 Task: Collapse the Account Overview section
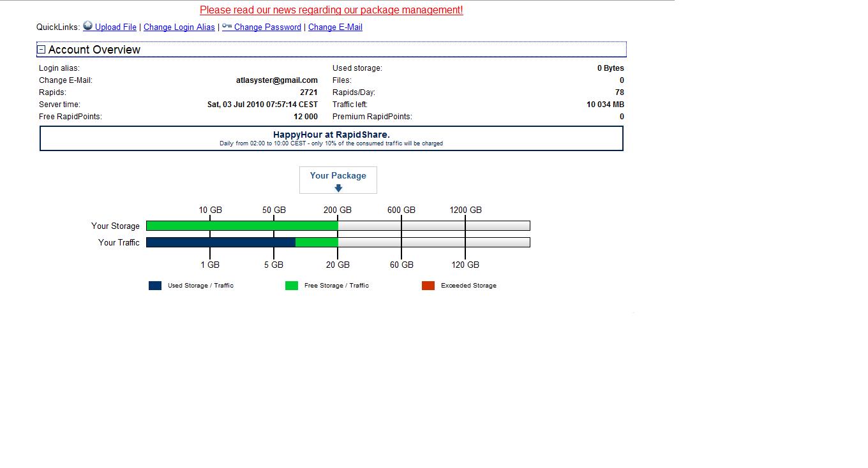tap(41, 49)
